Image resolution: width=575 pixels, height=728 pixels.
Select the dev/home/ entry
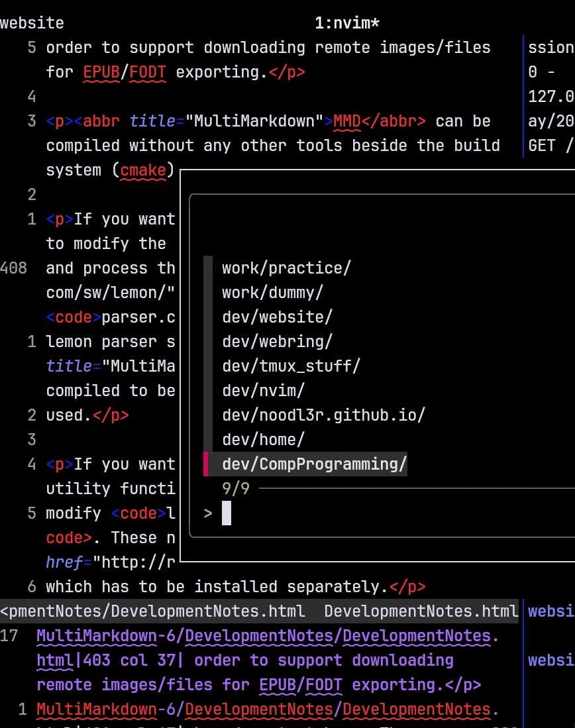(x=263, y=440)
